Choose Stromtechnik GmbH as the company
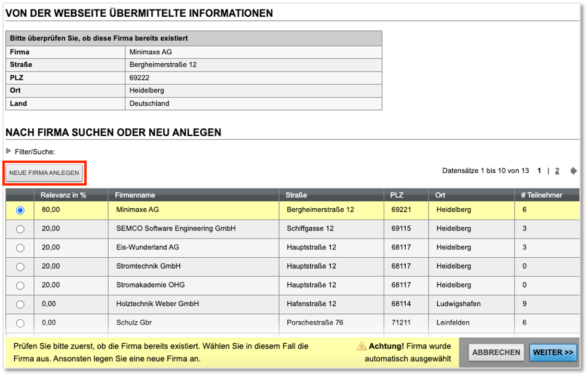The image size is (588, 376). coord(19,266)
